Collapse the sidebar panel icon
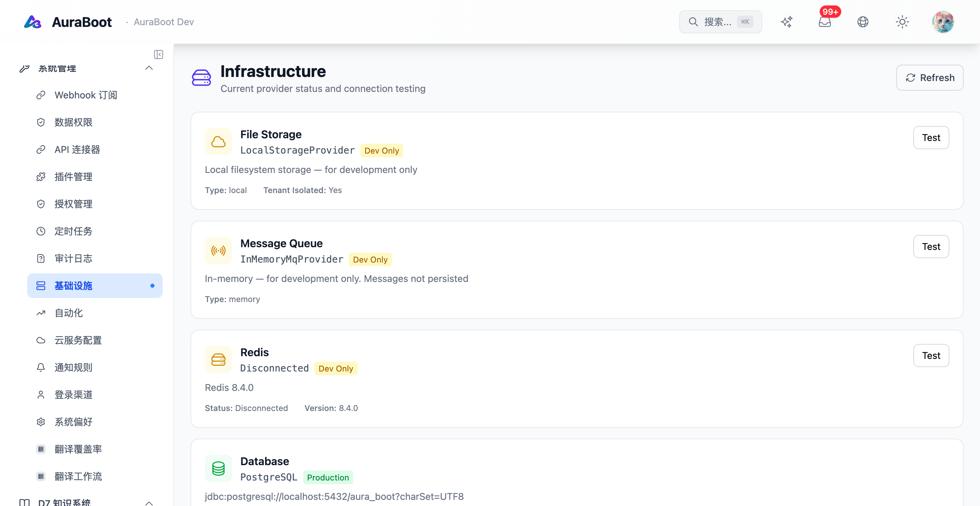The image size is (980, 506). click(x=158, y=54)
